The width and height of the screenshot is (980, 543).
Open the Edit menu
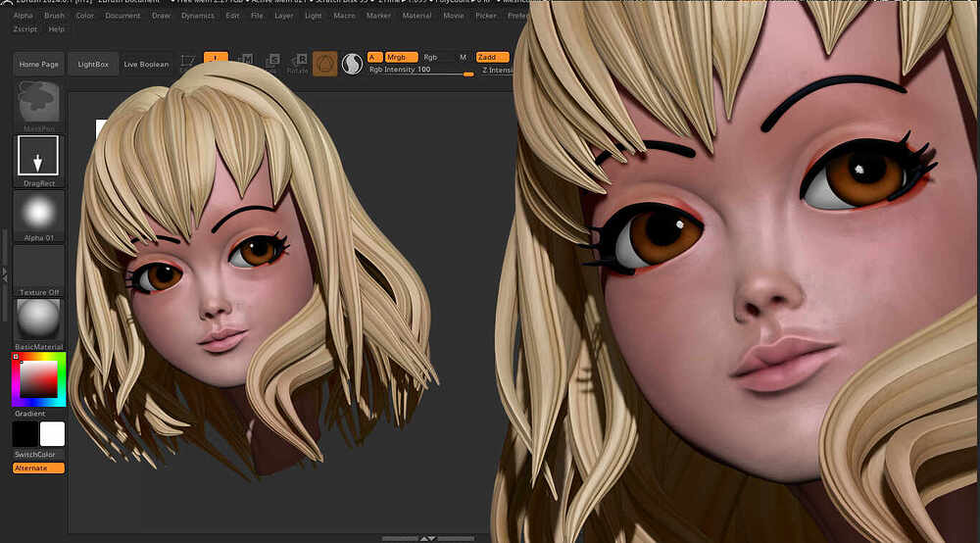click(232, 16)
